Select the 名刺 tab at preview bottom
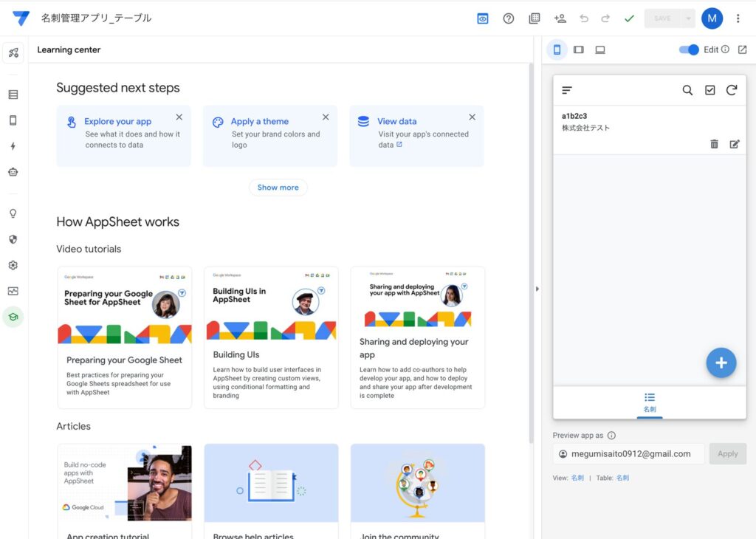 coord(650,402)
